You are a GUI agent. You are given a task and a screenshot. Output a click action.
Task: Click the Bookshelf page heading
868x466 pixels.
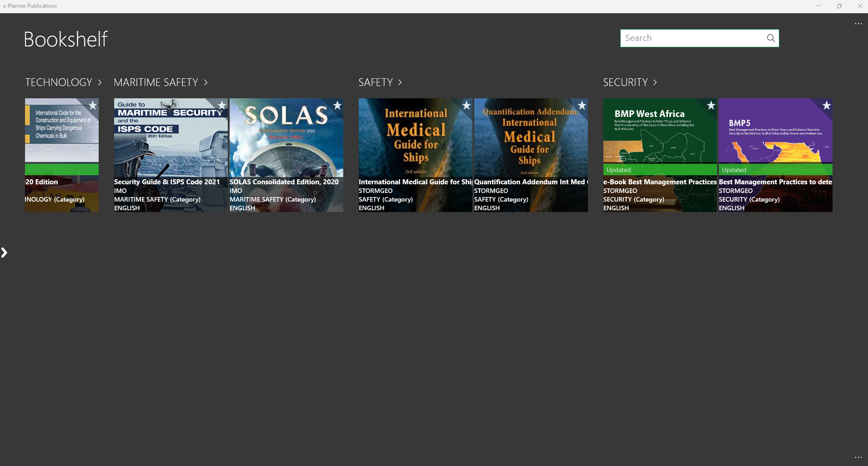(66, 39)
